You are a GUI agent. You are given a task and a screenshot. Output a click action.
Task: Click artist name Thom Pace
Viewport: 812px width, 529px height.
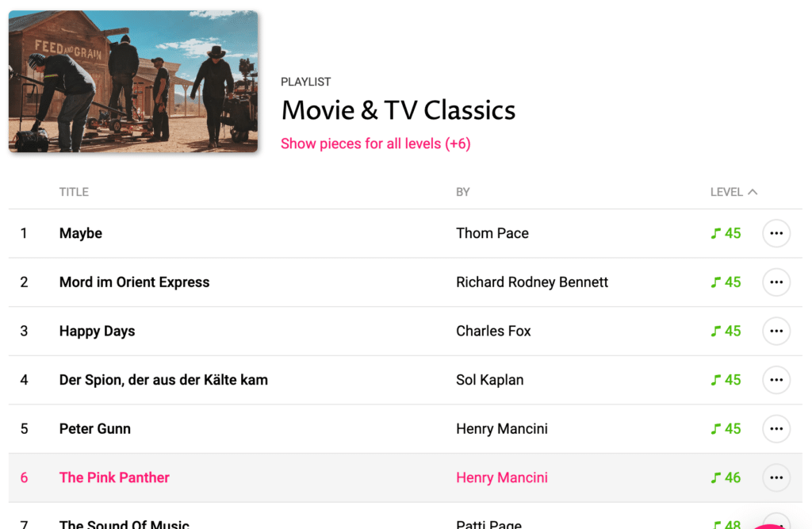[492, 233]
